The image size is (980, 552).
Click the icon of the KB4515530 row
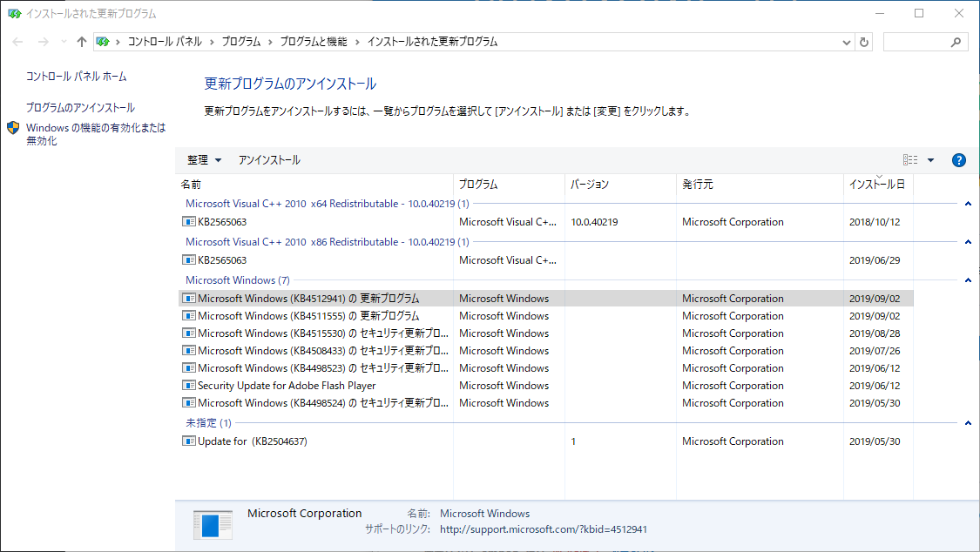[189, 333]
